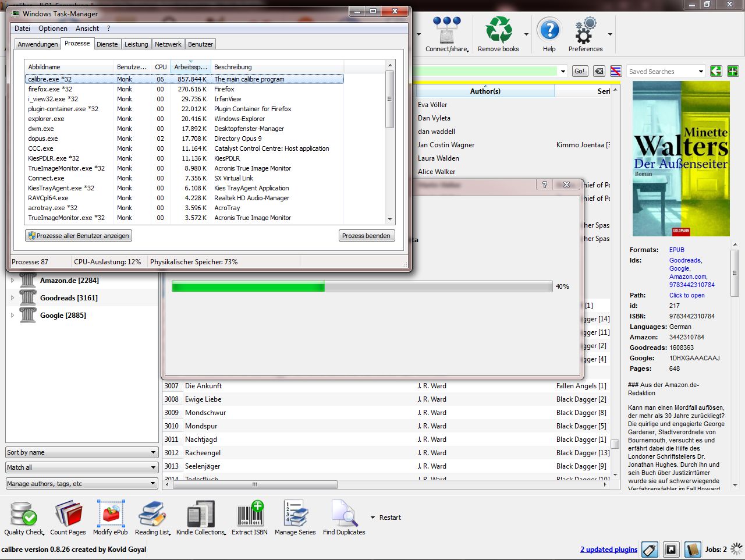Open the Reading List plugin
Viewport: 745px width, 560px height.
click(x=152, y=518)
